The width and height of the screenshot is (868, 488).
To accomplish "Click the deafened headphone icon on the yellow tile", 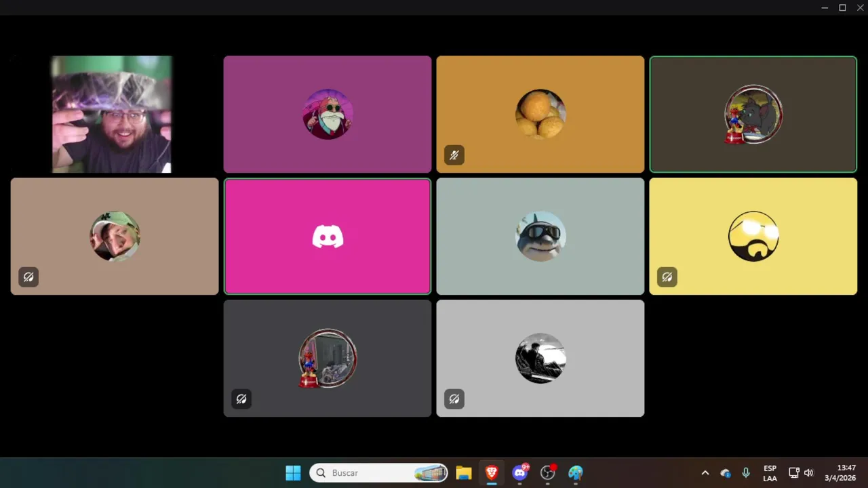I will coord(667,277).
